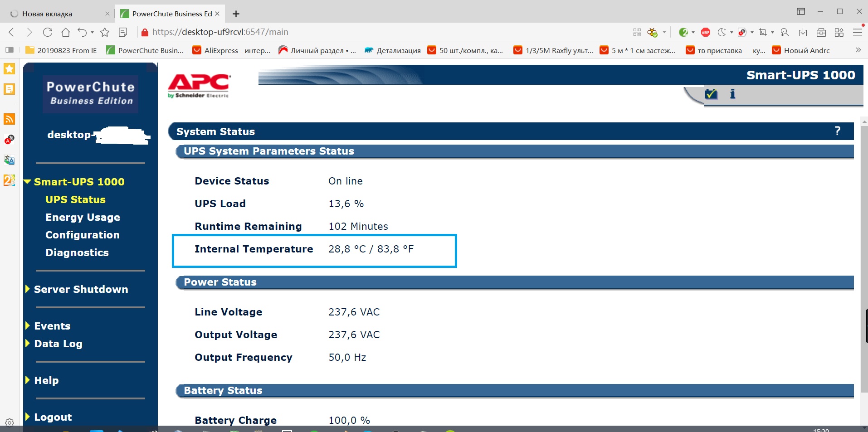Expand the Help section
Image resolution: width=868 pixels, height=432 pixels.
point(27,380)
